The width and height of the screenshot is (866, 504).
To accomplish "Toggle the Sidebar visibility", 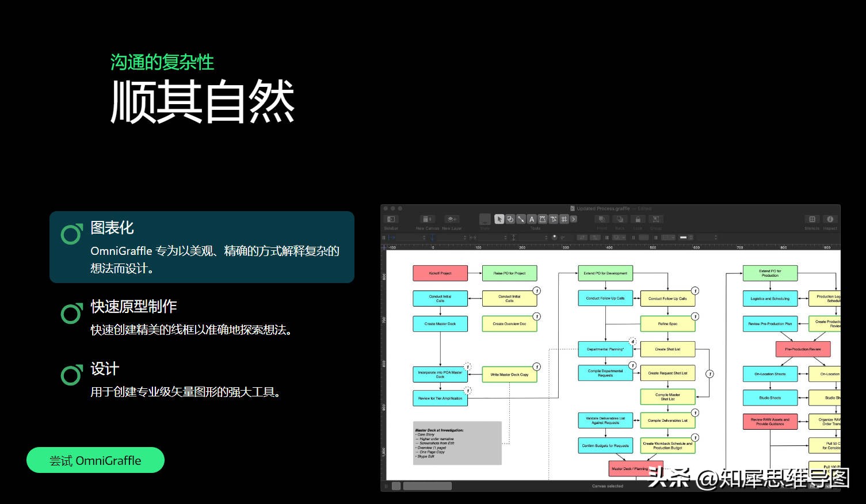I will coord(391,219).
